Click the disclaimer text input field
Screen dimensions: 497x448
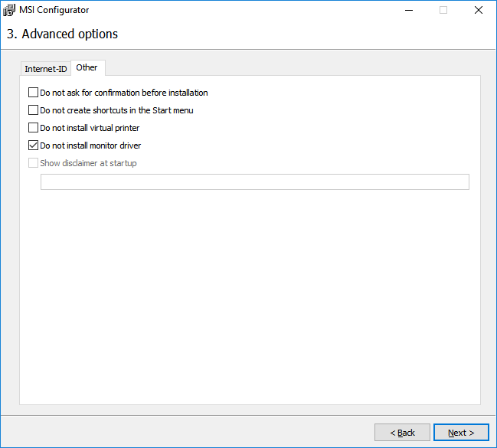[x=254, y=181]
